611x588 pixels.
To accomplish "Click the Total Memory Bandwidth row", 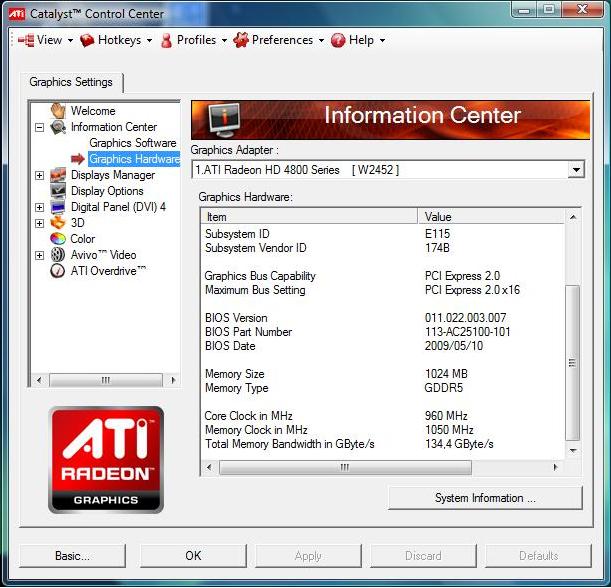I will point(383,444).
